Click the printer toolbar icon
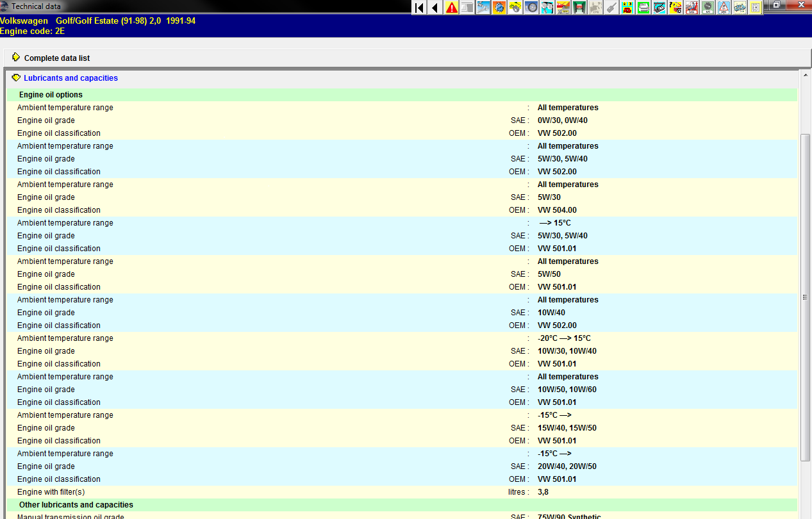This screenshot has height=519, width=812. (x=643, y=8)
